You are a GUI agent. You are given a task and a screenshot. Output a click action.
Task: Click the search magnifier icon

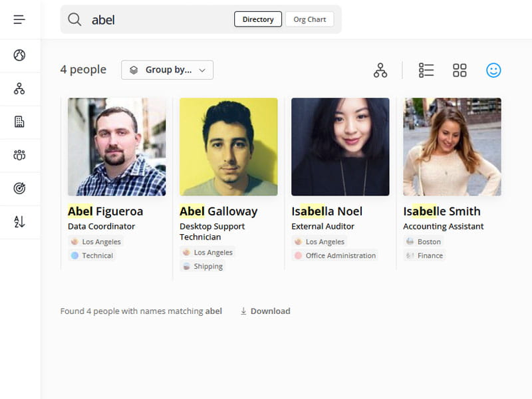click(x=74, y=19)
